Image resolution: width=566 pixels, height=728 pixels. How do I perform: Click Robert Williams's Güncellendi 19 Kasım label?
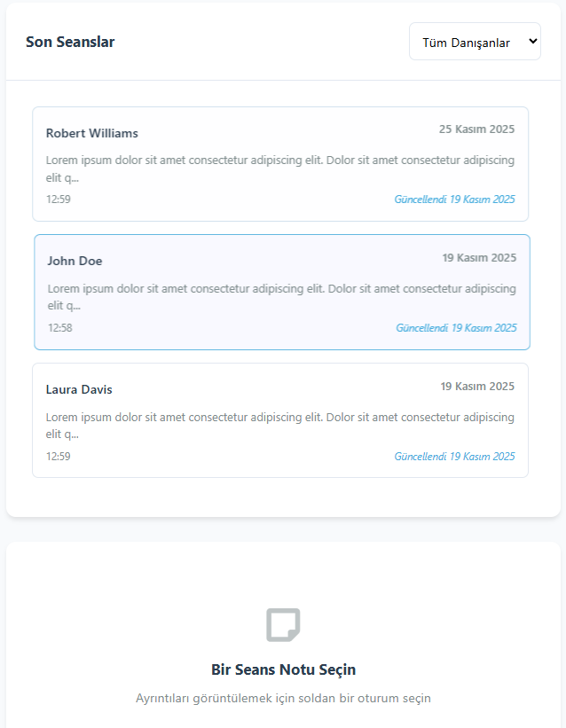454,200
